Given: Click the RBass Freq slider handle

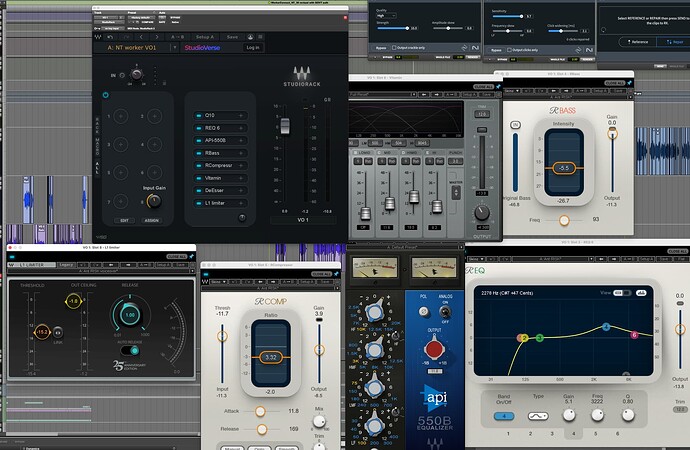Looking at the screenshot, I should pyautogui.click(x=564, y=220).
